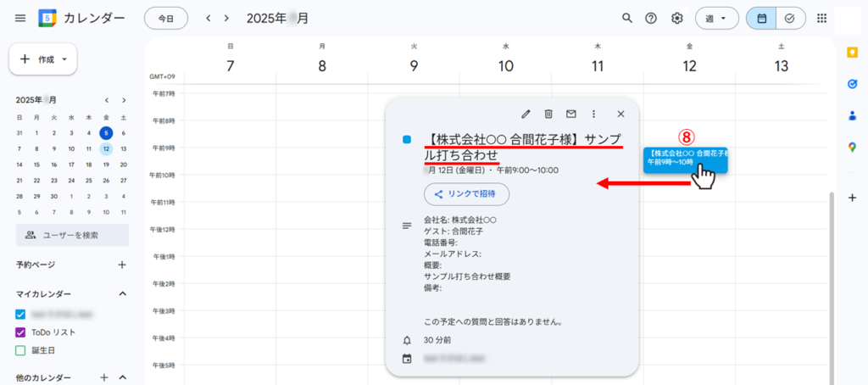Toggle the ToDo リスト calendar checkbox

[x=21, y=332]
